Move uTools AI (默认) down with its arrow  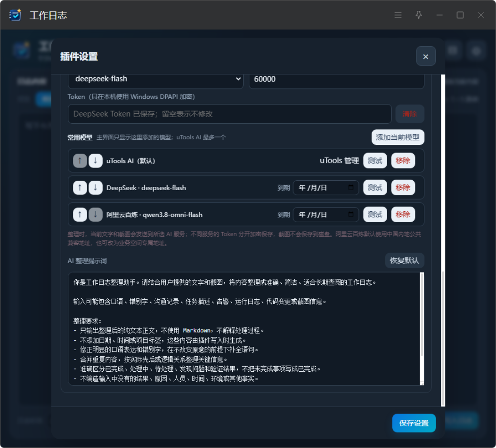pyautogui.click(x=95, y=160)
